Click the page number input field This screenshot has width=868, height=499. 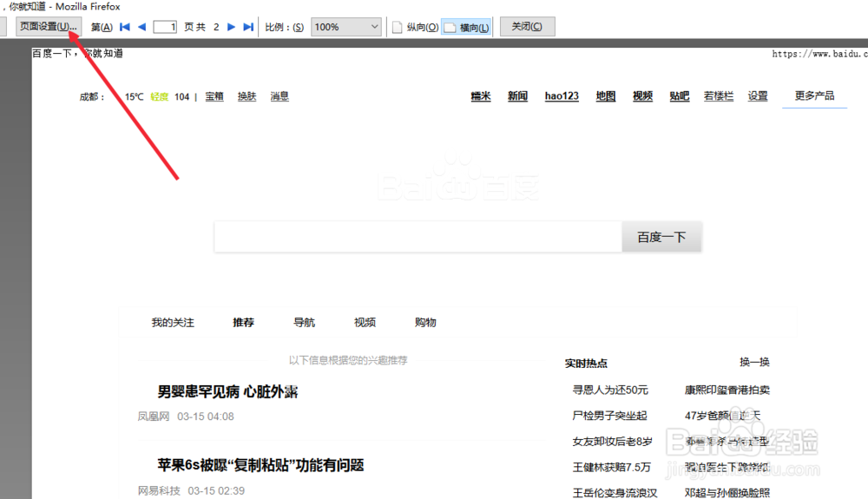click(165, 27)
